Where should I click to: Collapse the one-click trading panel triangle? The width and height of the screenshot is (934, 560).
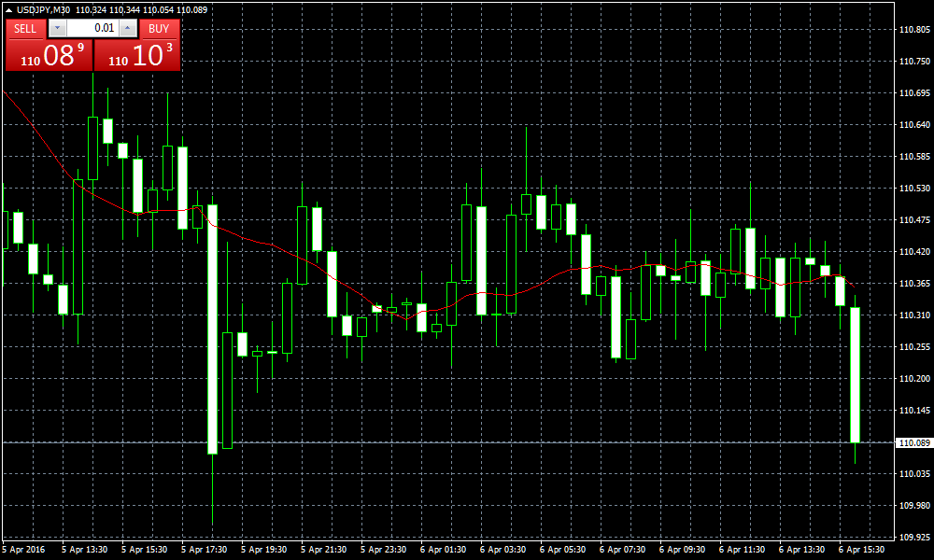8,10
